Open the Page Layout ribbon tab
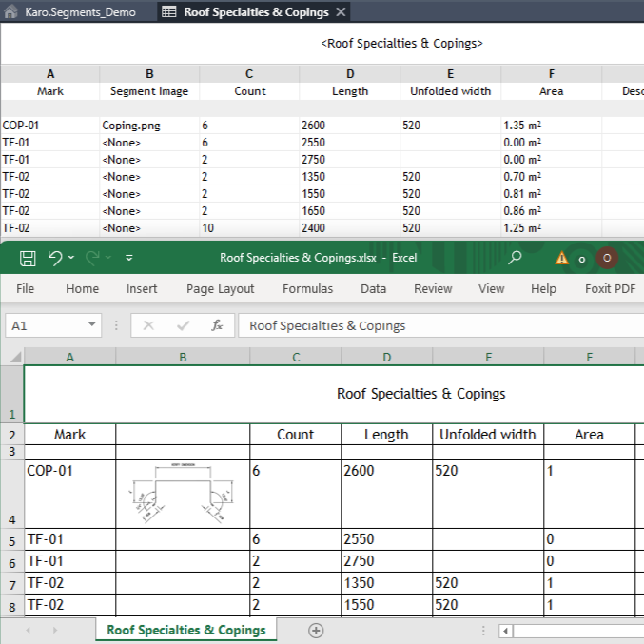 pyautogui.click(x=220, y=289)
